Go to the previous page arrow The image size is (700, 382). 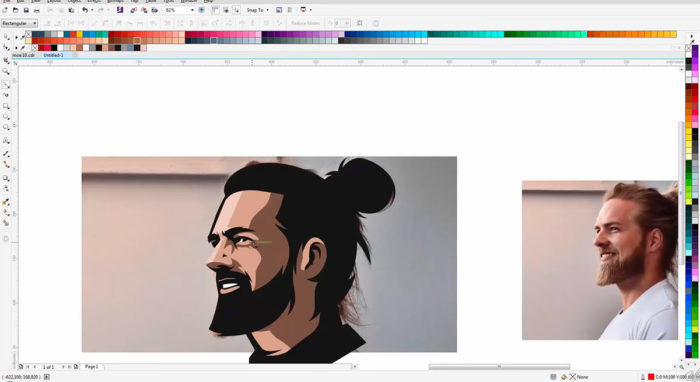pyautogui.click(x=34, y=367)
